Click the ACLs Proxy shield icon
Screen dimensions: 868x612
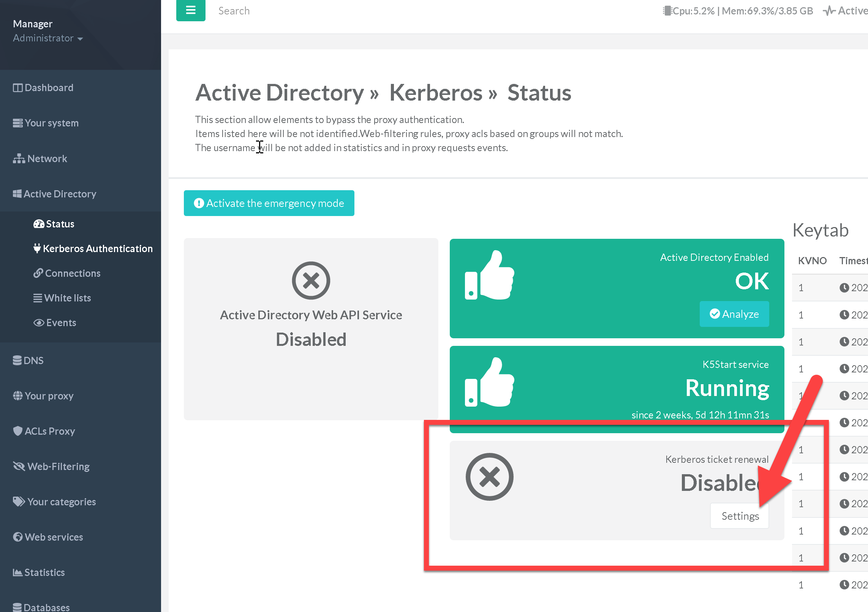(17, 431)
